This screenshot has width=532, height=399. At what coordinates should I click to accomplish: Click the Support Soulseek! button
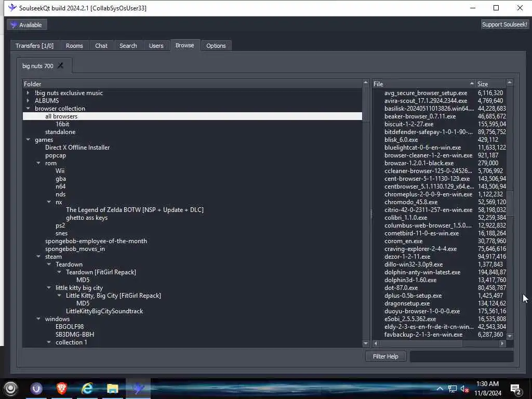point(504,24)
